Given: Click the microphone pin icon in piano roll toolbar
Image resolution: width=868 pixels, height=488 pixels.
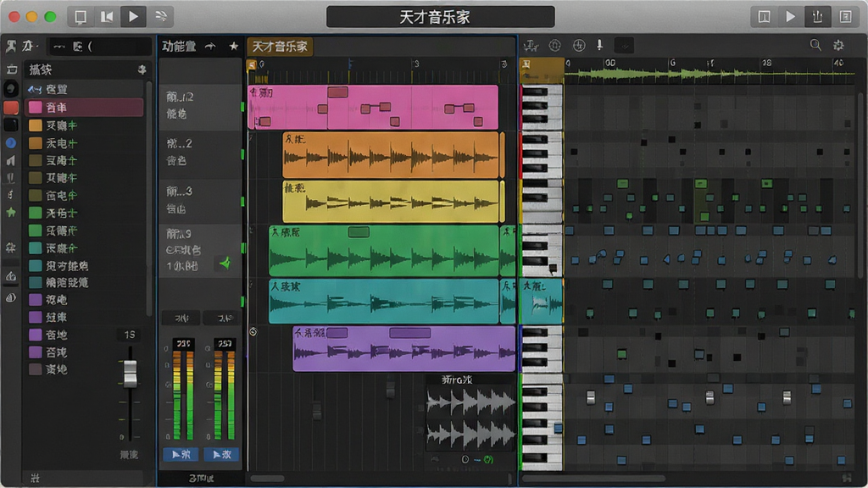Looking at the screenshot, I should click(x=599, y=46).
